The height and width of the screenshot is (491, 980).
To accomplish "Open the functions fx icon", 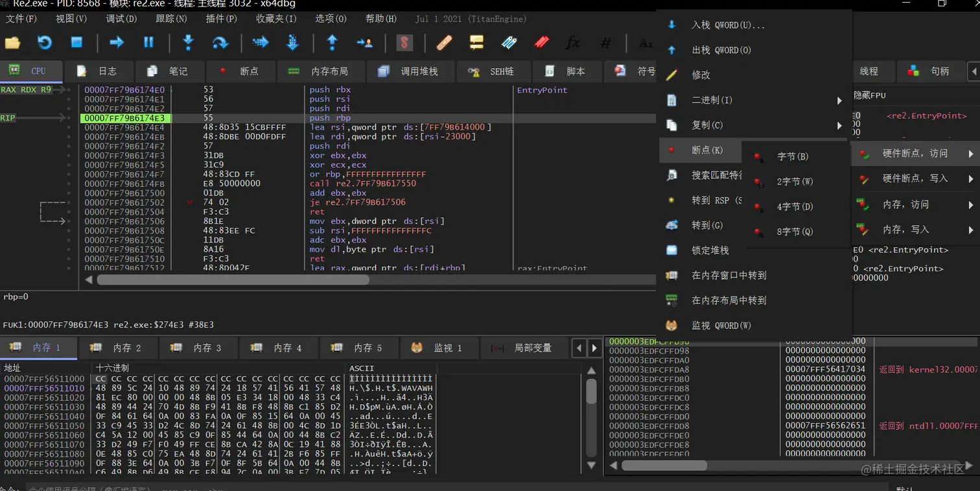I will pyautogui.click(x=573, y=43).
